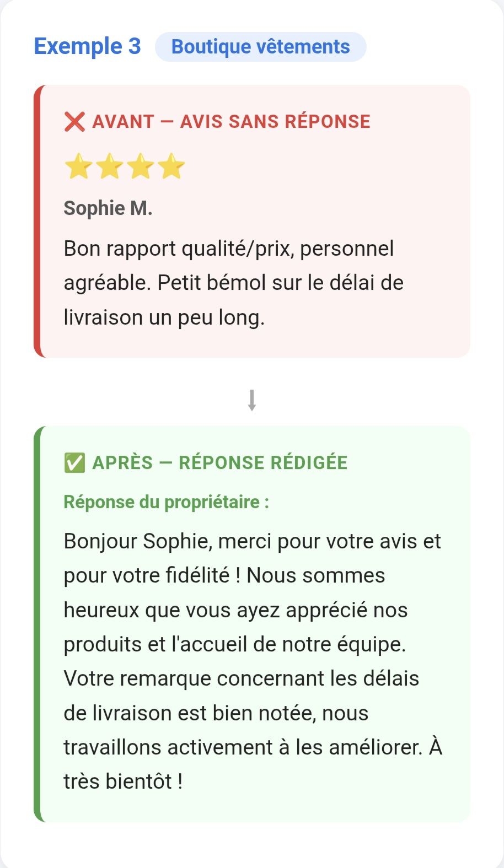Click the third yellow star
This screenshot has height=868, width=504.
point(141,166)
